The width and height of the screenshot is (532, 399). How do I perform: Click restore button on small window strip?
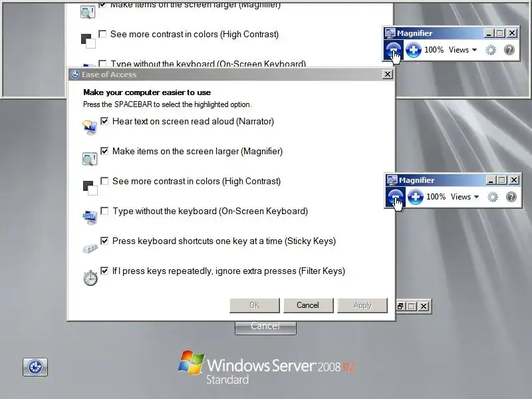tap(400, 307)
